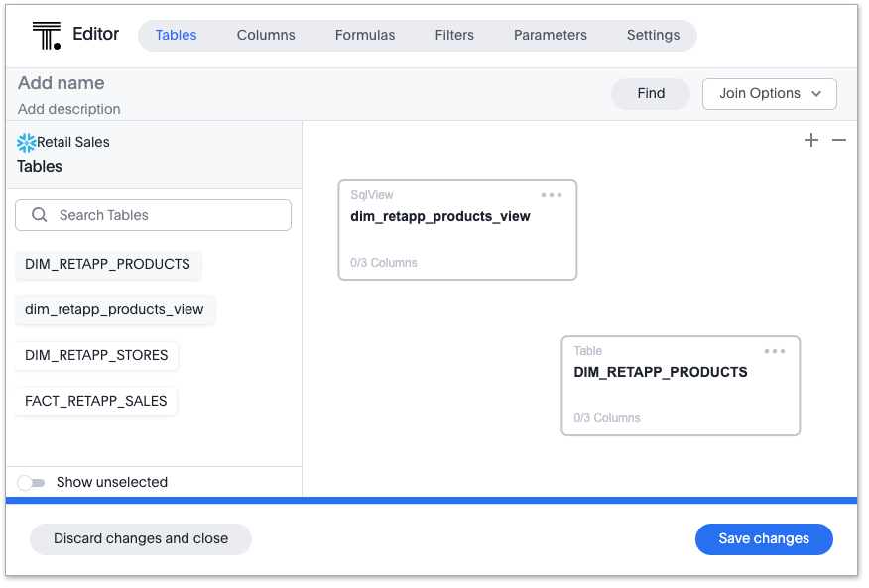The width and height of the screenshot is (869, 588).
Task: Select the Parameters tab
Action: (551, 36)
